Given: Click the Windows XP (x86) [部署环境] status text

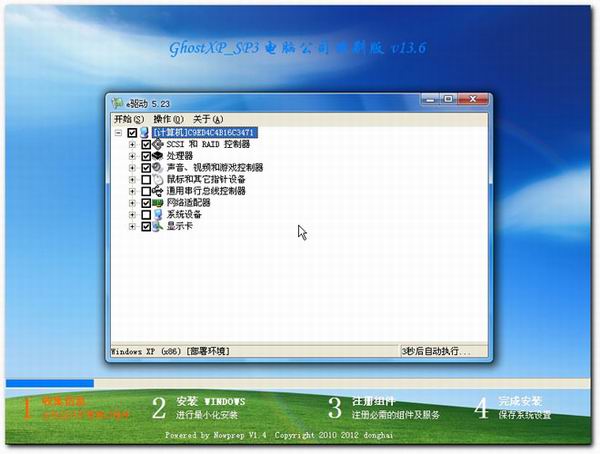Looking at the screenshot, I should (170, 351).
